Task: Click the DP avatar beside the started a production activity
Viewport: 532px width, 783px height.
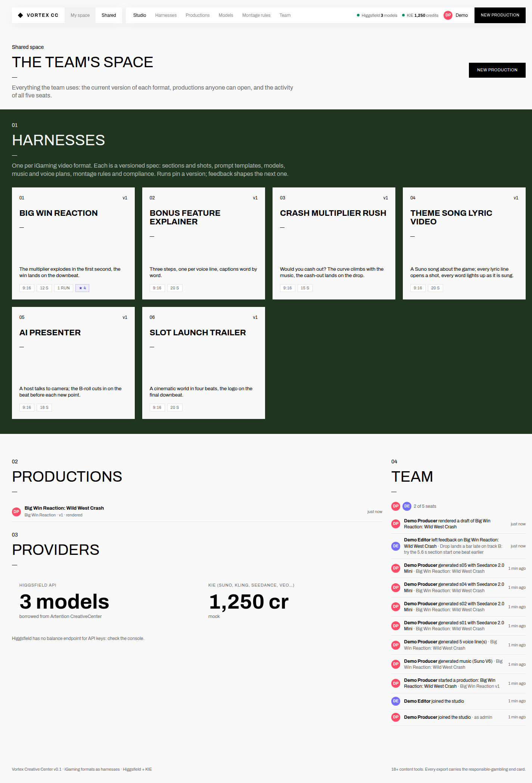Action: [396, 683]
